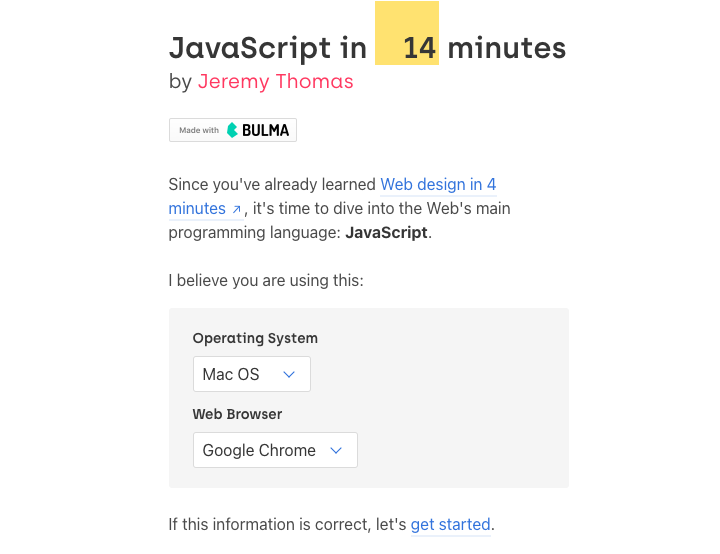Screen dimensions: 720x554
Task: Follow the "get started" link
Action: pos(450,524)
